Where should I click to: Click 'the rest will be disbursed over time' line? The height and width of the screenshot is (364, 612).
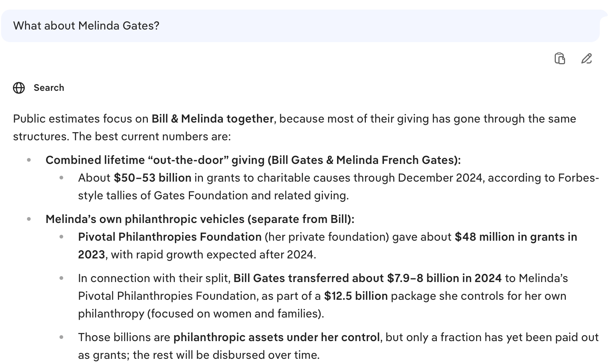226,355
